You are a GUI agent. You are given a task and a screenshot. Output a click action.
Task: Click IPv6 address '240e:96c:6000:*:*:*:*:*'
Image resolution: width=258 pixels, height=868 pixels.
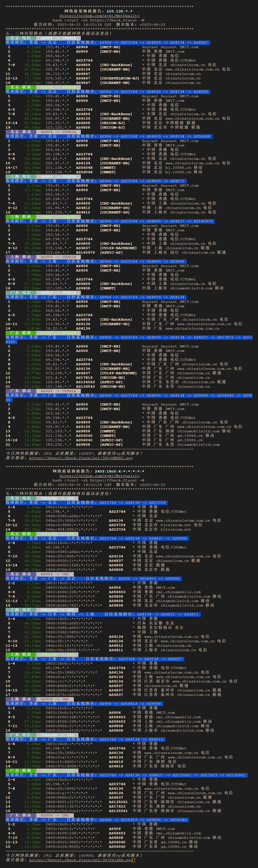73,650
